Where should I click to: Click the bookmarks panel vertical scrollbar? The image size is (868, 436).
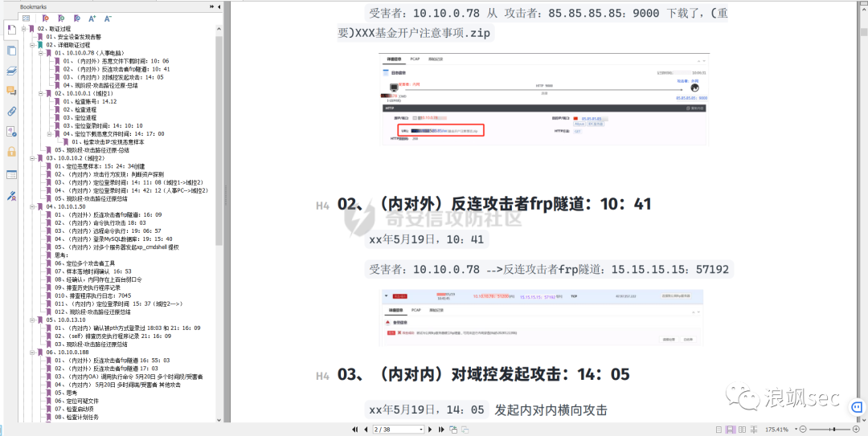coord(219,141)
